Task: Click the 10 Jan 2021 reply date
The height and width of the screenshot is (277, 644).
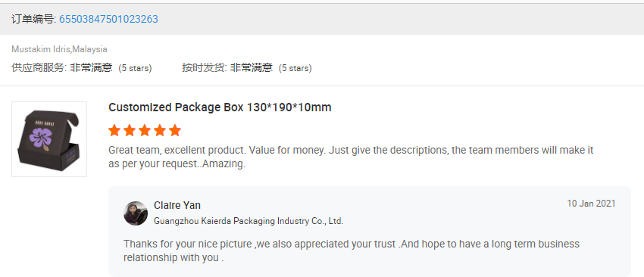Action: (592, 204)
